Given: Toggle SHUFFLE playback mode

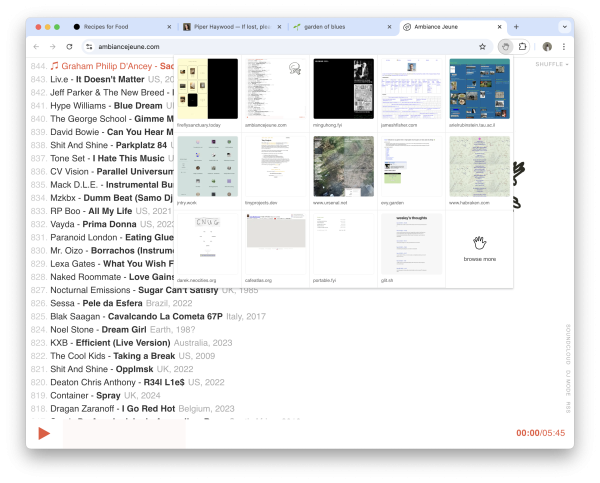Looking at the screenshot, I should coord(551,64).
